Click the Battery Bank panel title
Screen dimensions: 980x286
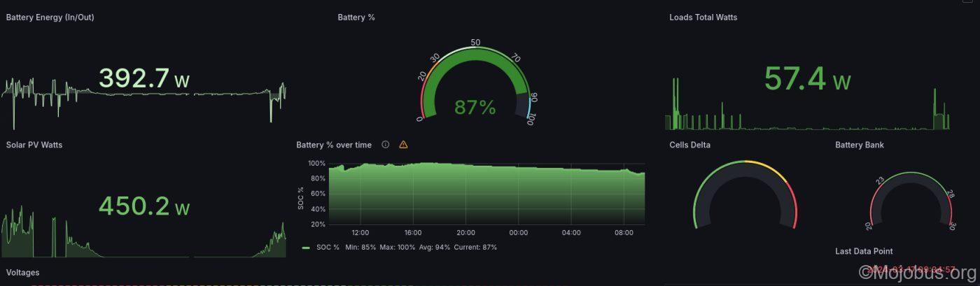pyautogui.click(x=859, y=145)
